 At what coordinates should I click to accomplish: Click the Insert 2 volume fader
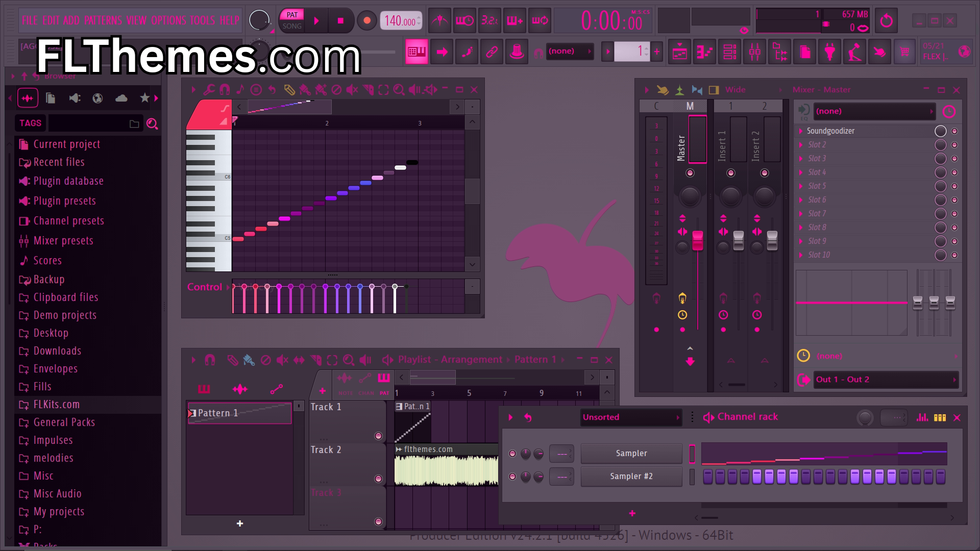(x=772, y=241)
